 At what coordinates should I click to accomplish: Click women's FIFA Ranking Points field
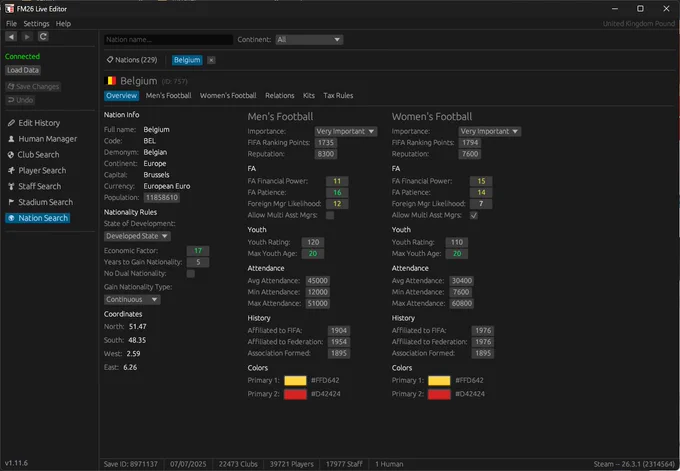point(470,143)
